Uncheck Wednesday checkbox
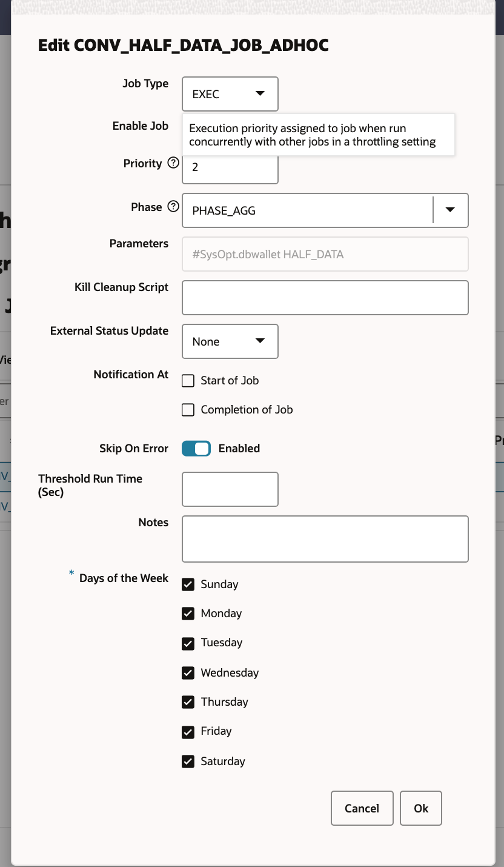Image resolution: width=504 pixels, height=867 pixels. click(x=188, y=673)
